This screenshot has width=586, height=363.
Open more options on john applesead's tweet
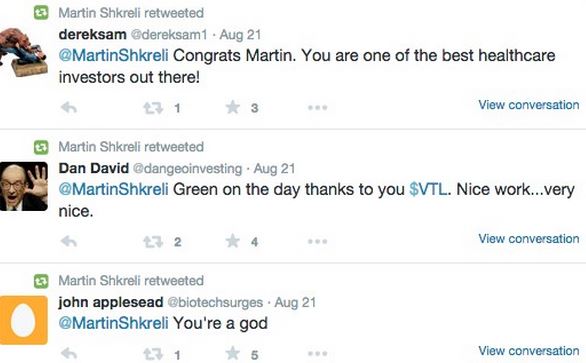tap(318, 353)
